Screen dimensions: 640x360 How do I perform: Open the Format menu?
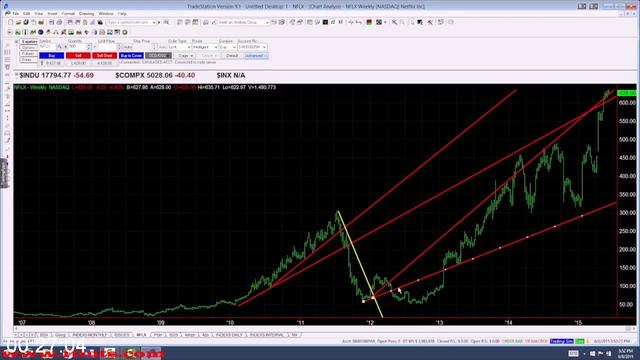tap(68, 13)
